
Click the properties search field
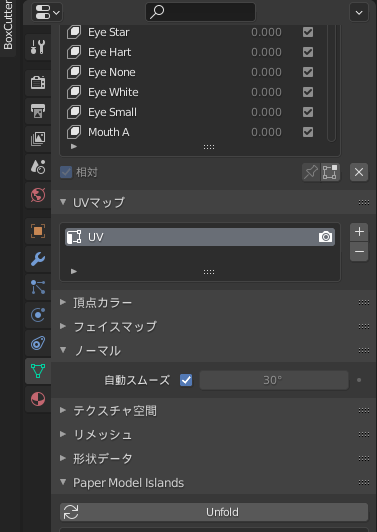click(201, 12)
